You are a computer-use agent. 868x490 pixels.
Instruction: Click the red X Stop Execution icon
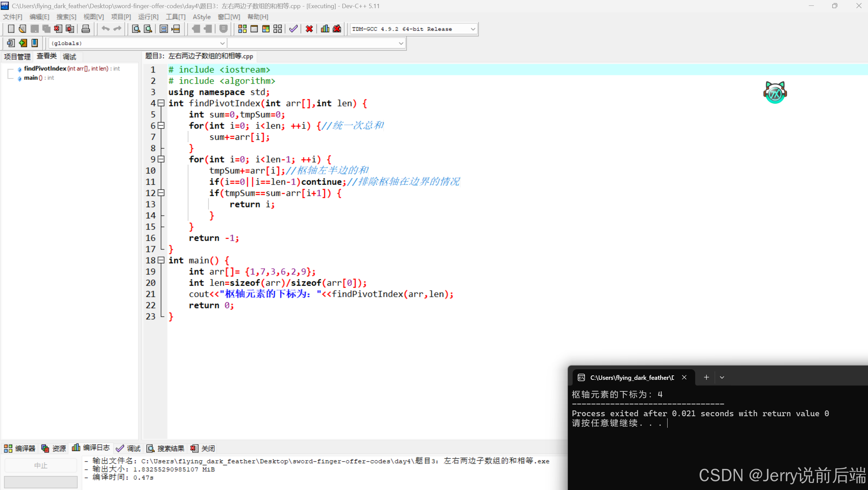(x=309, y=29)
